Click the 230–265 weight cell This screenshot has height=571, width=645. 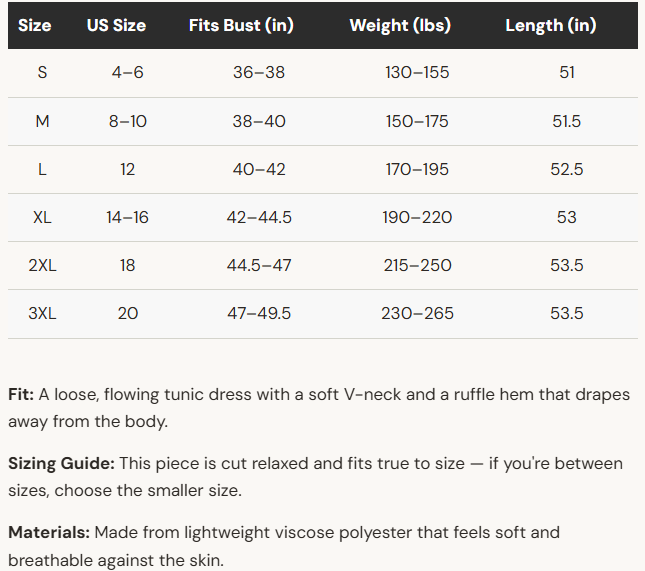(x=417, y=313)
